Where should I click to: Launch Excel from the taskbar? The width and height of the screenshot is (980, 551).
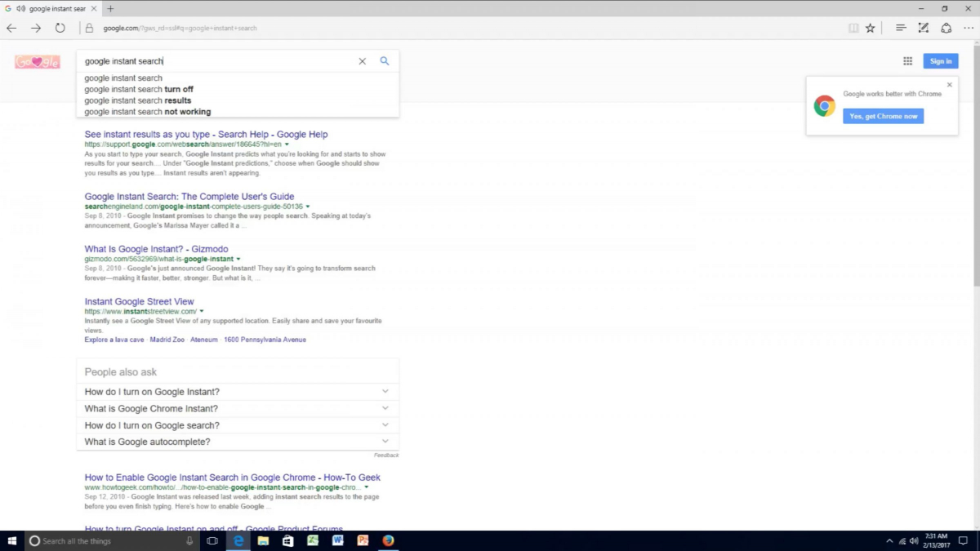(313, 540)
